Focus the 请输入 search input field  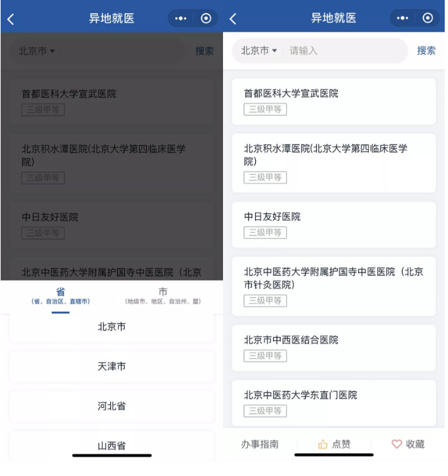click(345, 51)
